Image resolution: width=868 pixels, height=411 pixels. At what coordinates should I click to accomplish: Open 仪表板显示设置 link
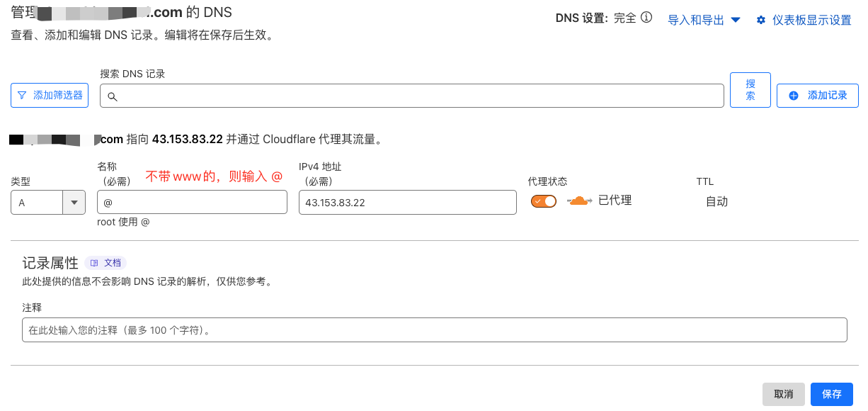click(811, 20)
